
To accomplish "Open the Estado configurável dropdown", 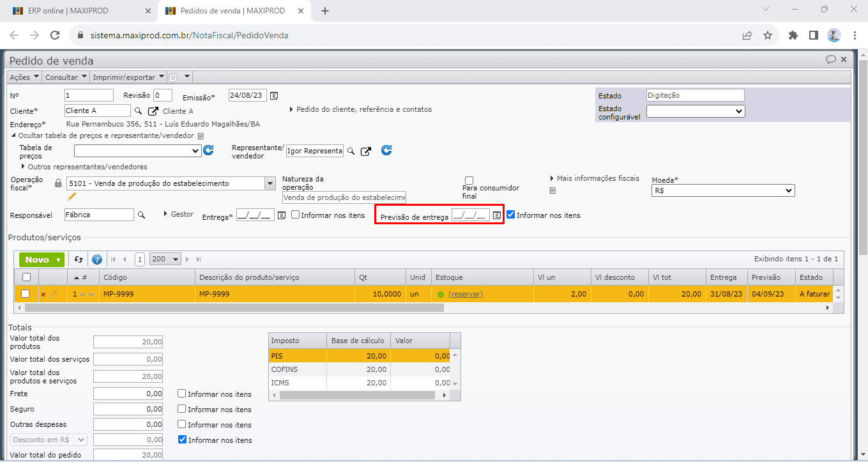I will point(696,111).
